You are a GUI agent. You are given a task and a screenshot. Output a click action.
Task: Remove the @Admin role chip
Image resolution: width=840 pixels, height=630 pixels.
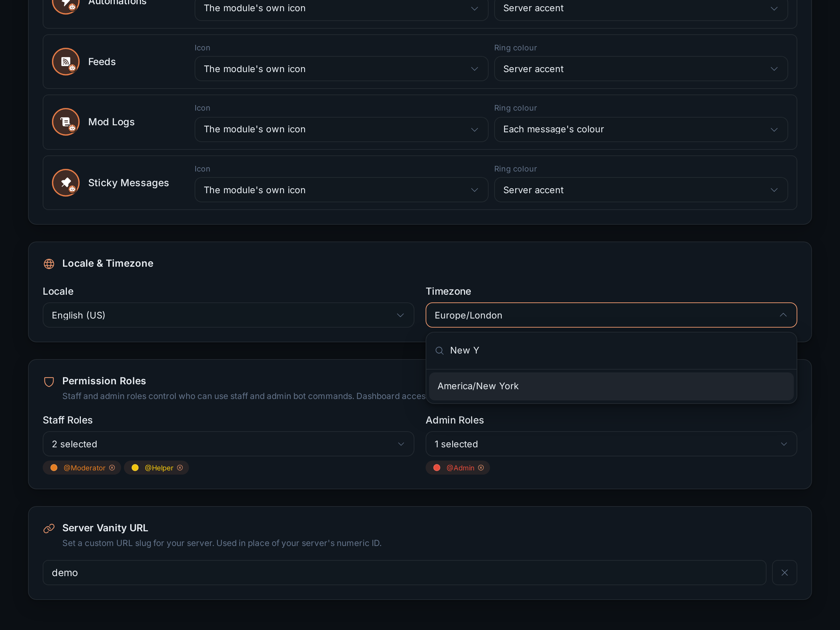click(481, 468)
